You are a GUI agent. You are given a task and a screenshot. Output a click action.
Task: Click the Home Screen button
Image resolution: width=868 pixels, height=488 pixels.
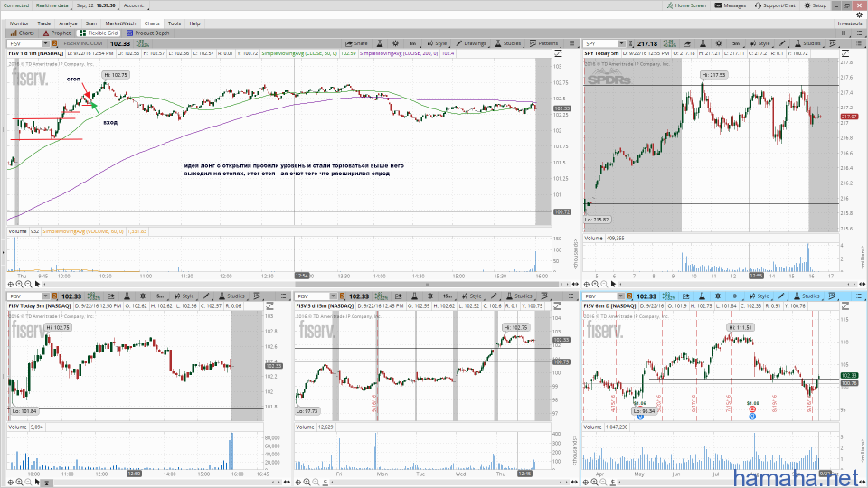(686, 5)
